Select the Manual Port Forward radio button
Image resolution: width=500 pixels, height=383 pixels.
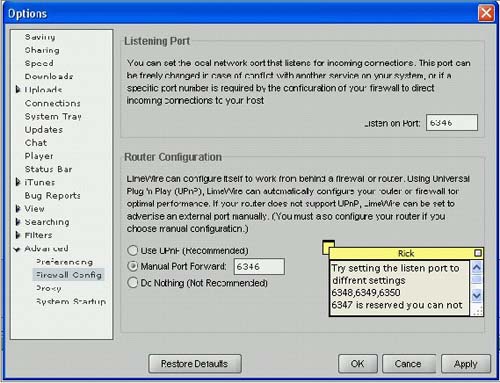pyautogui.click(x=133, y=266)
